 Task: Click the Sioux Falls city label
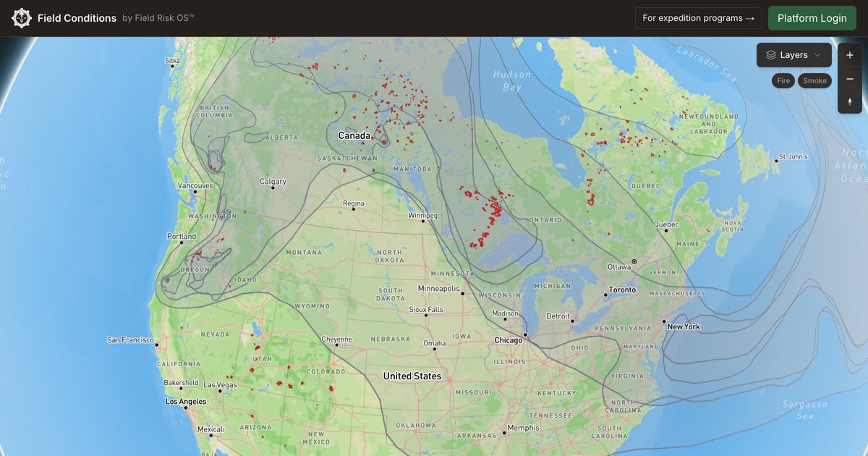pos(426,309)
